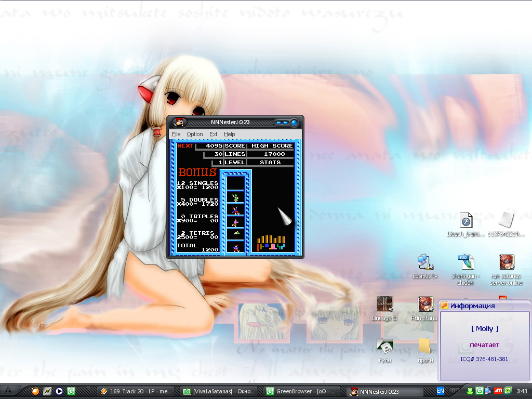Select the sharingan - chidori PSD file
Viewport: 532px width, 399px height.
coord(465,270)
